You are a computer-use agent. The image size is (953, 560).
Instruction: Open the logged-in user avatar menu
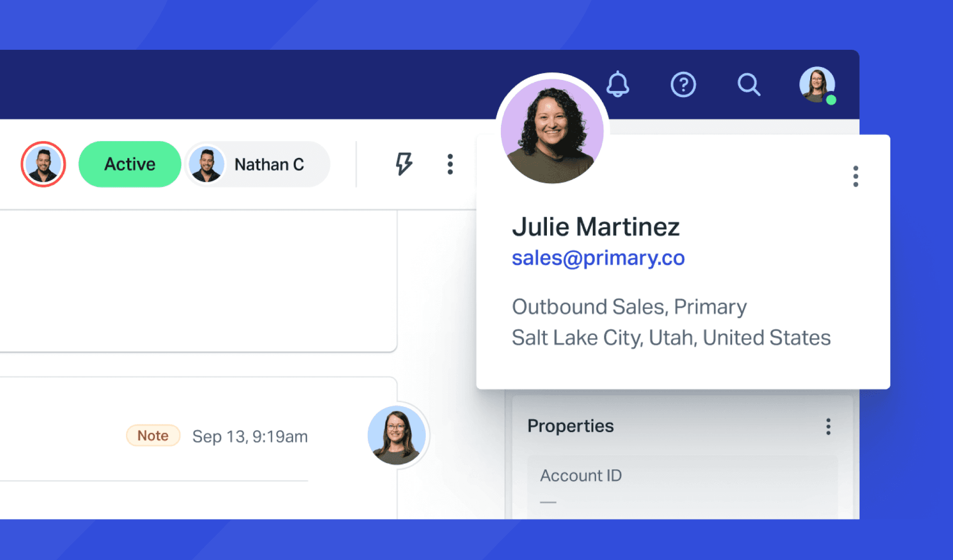coord(817,85)
